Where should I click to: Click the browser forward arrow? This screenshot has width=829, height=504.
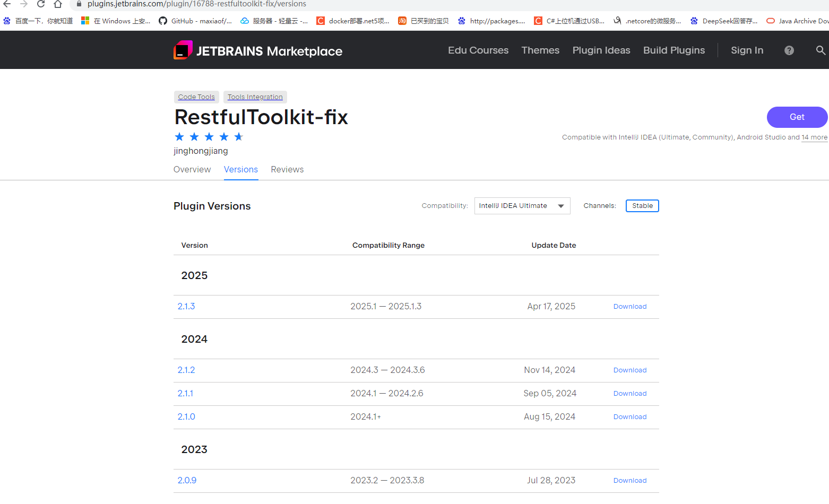pyautogui.click(x=24, y=4)
